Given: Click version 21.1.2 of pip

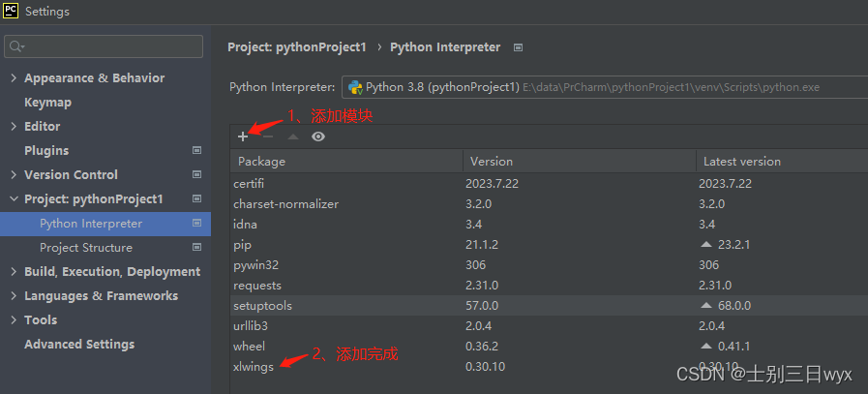Looking at the screenshot, I should (482, 244).
